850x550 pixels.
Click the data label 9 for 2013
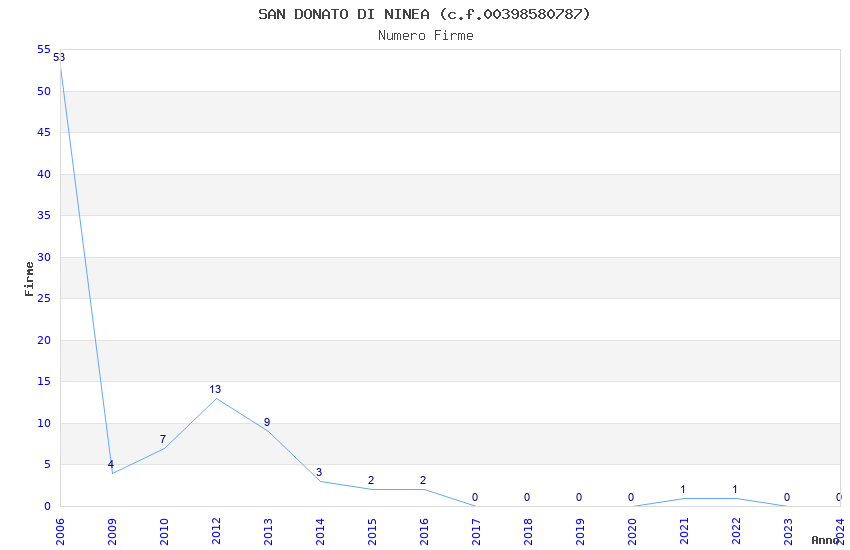click(267, 422)
